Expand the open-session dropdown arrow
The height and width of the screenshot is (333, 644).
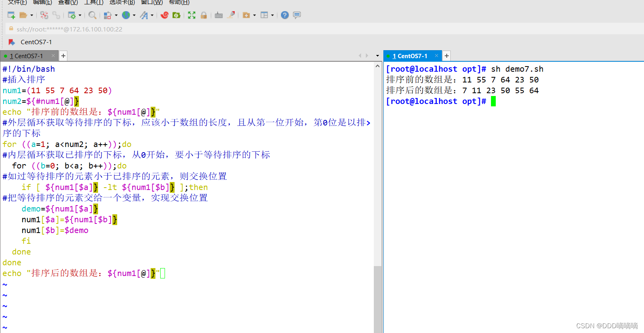32,15
